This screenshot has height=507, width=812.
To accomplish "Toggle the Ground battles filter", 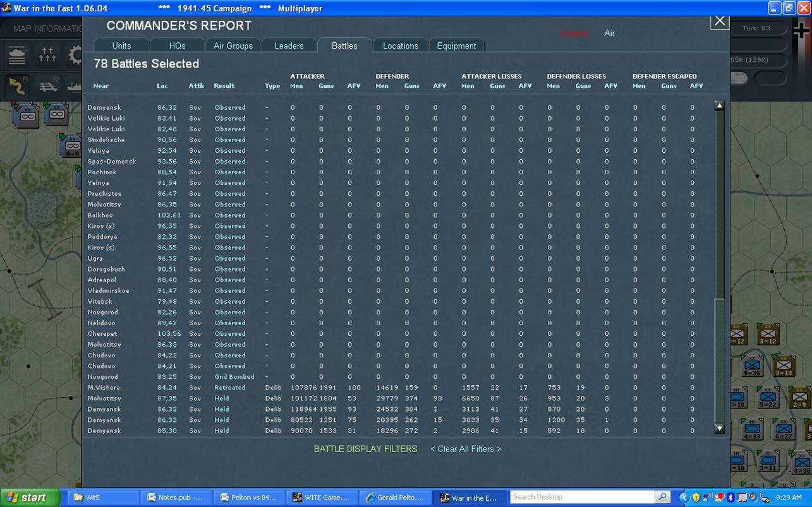I will click(573, 33).
